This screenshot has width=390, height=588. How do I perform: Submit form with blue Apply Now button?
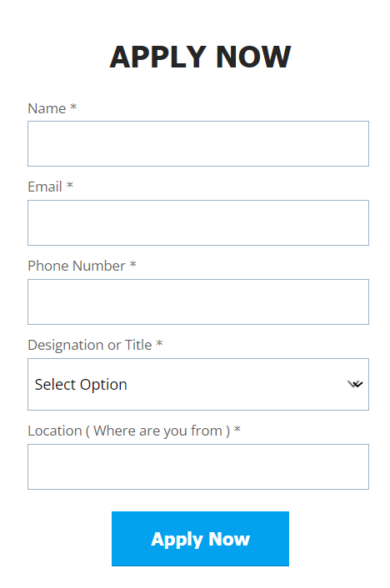click(201, 539)
